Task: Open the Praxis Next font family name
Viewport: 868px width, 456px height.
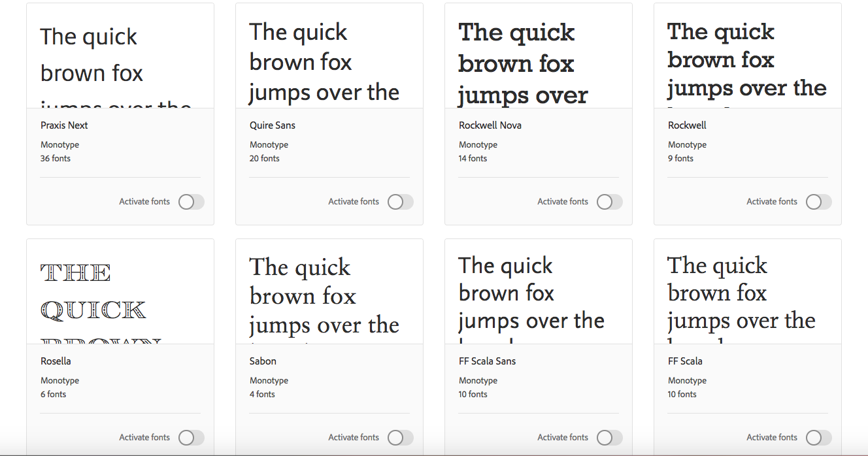Action: (x=64, y=125)
